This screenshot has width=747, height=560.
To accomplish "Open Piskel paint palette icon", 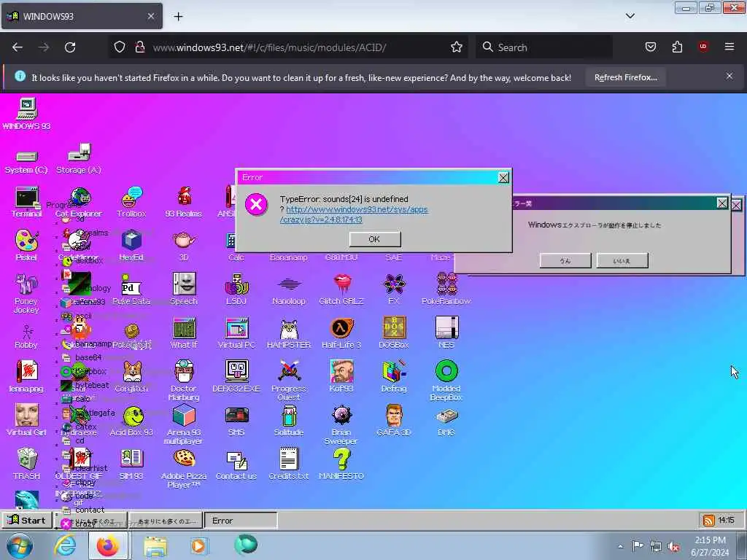I will [x=27, y=241].
